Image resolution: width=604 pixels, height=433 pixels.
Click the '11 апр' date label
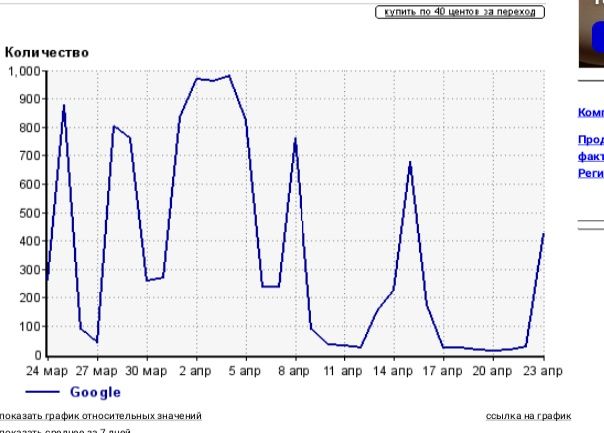pos(343,371)
